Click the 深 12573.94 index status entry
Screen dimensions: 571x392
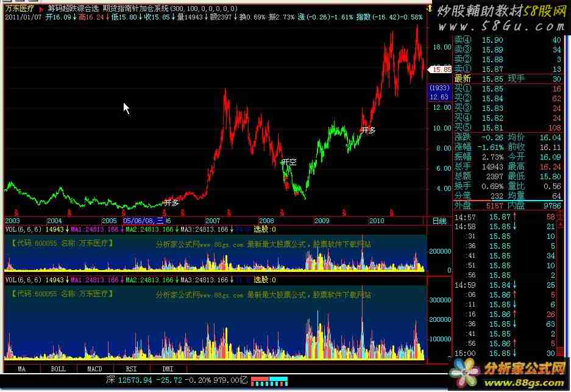pyautogui.click(x=177, y=380)
